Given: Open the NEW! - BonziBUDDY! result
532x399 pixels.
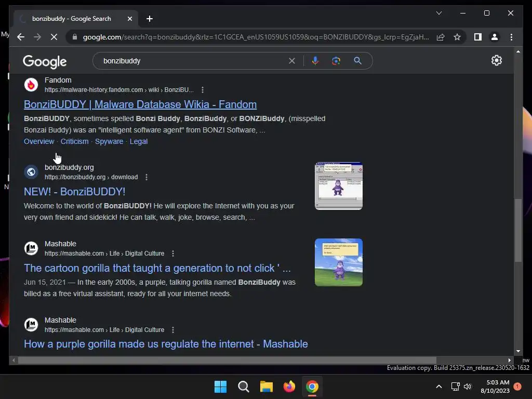Looking at the screenshot, I should [x=75, y=192].
